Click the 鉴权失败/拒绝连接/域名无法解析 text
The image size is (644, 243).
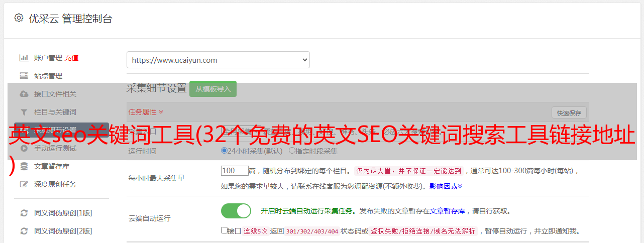click(423, 231)
